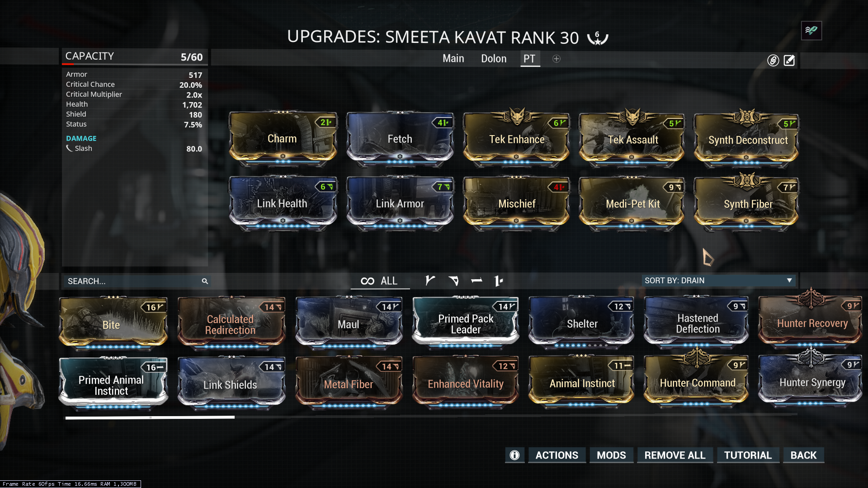
Task: Select the Primed Pack Leader mod card
Action: (465, 323)
